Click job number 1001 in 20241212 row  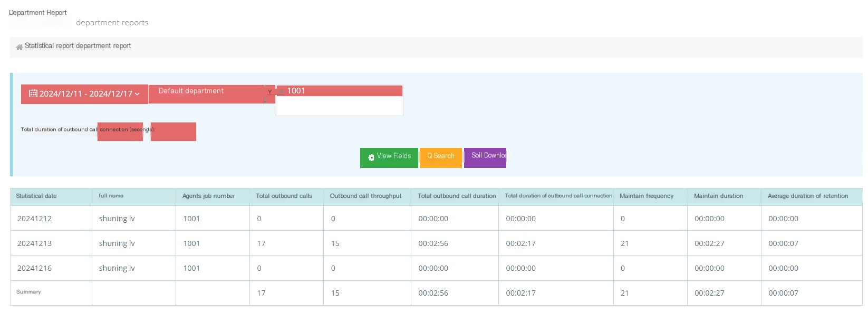tap(191, 219)
